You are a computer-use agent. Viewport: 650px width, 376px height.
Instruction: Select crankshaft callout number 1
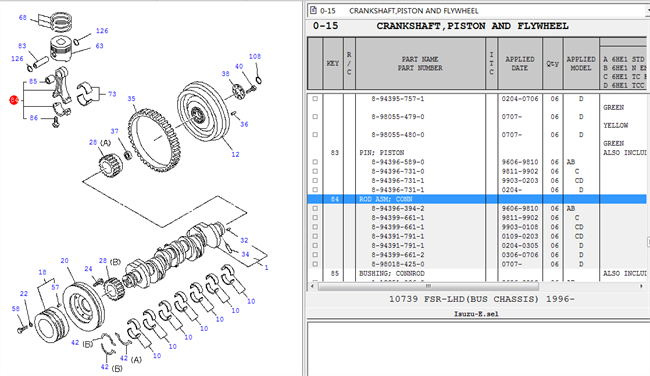[266, 268]
